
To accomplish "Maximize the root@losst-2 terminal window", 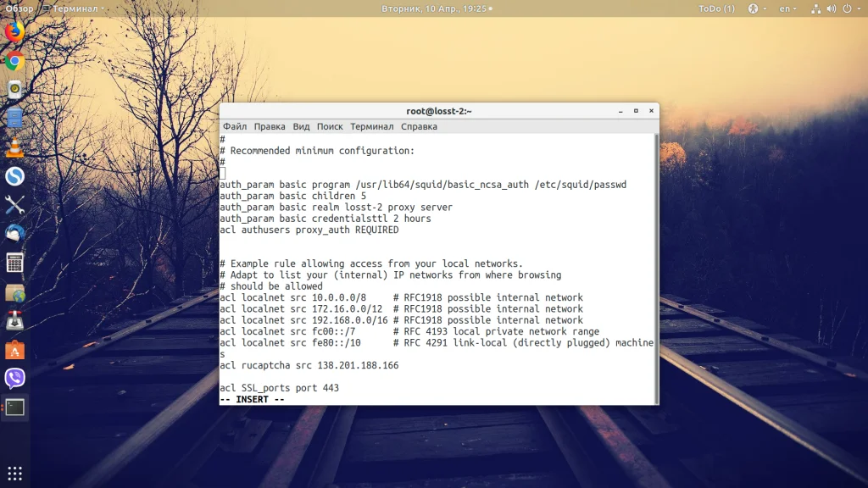I will (x=636, y=111).
